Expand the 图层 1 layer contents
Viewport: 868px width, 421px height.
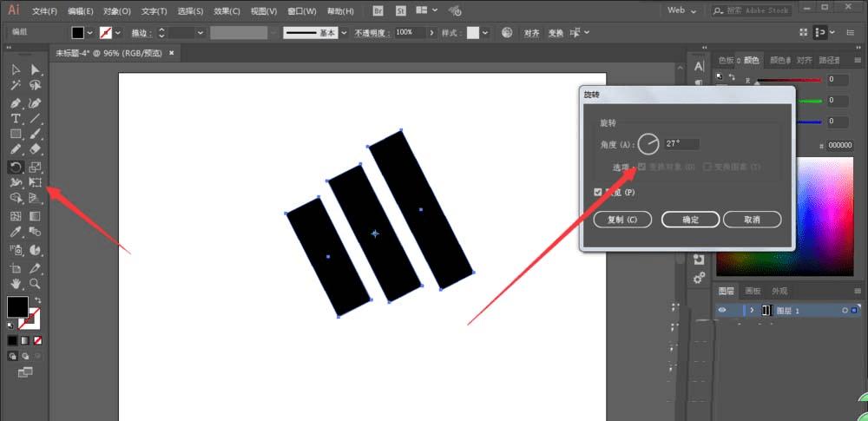pyautogui.click(x=752, y=310)
